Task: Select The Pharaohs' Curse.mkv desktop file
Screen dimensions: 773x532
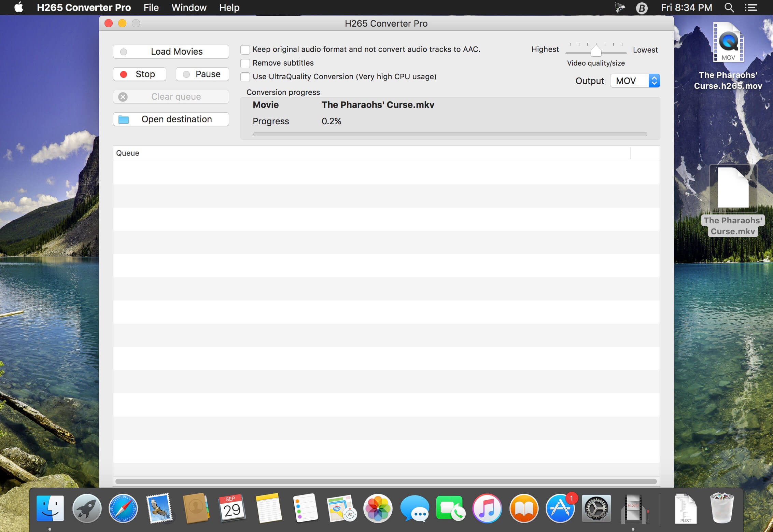Action: tap(733, 201)
